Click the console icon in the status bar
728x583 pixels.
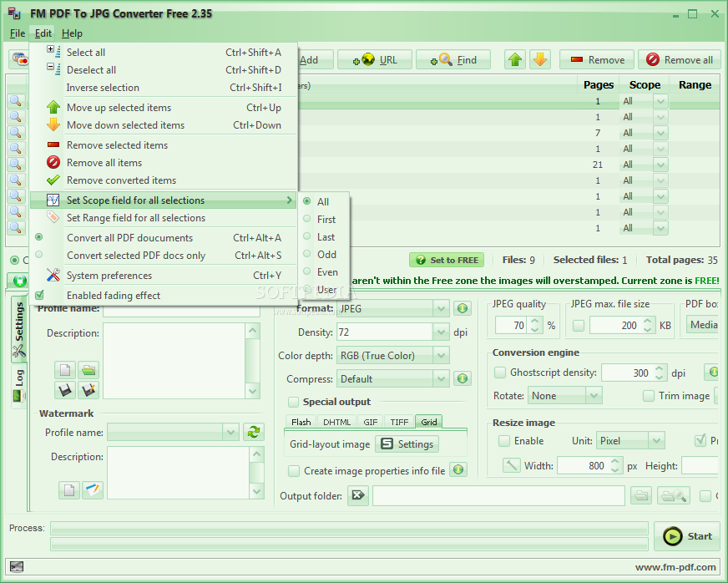(x=16, y=567)
